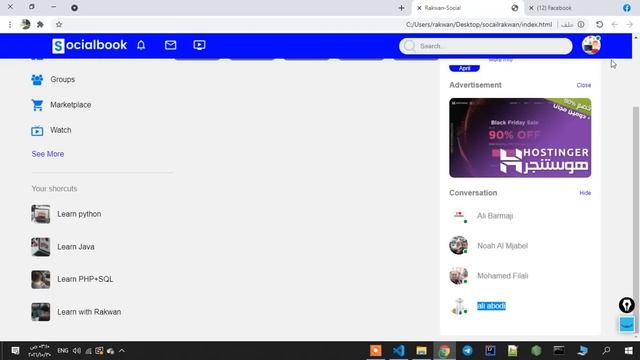
Task: Click ali abodi's avatar
Action: click(459, 306)
